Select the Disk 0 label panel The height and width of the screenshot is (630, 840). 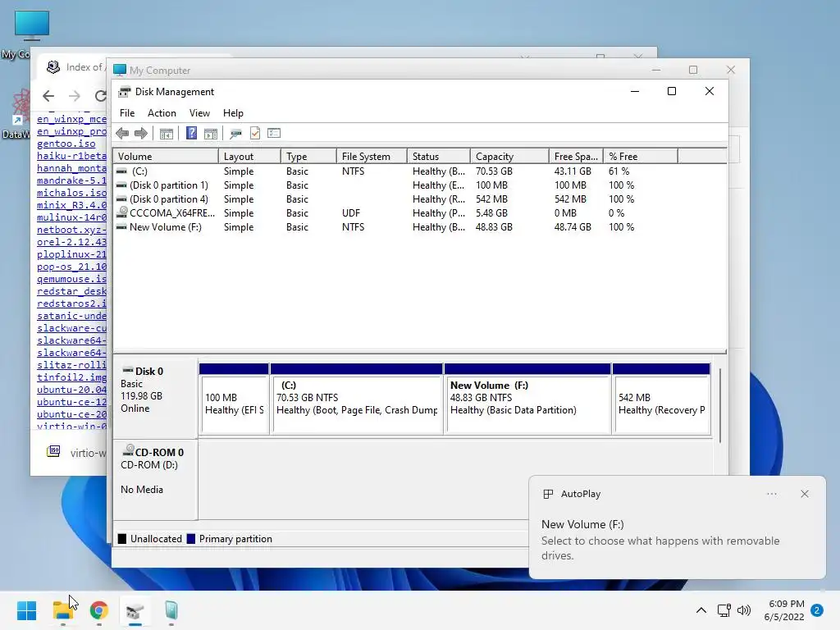155,399
